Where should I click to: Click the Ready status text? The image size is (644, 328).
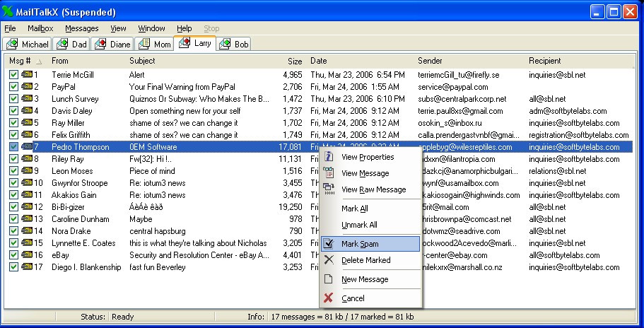(123, 317)
